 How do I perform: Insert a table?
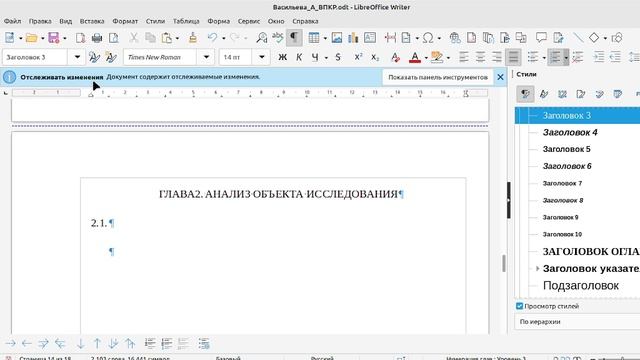point(313,38)
